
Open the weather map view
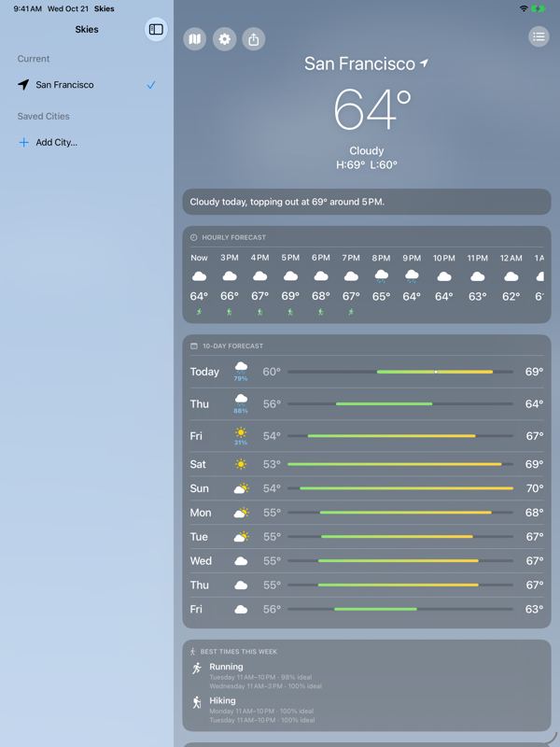(x=195, y=39)
